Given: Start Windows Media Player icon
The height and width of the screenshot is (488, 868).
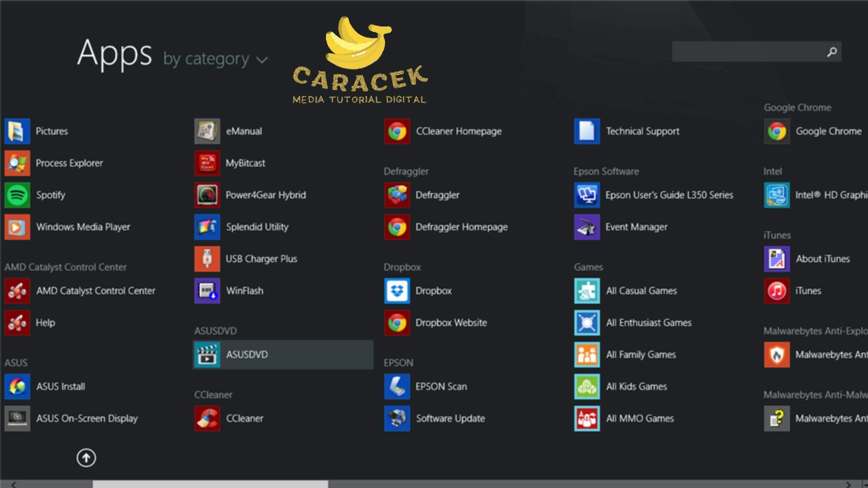Looking at the screenshot, I should [17, 227].
